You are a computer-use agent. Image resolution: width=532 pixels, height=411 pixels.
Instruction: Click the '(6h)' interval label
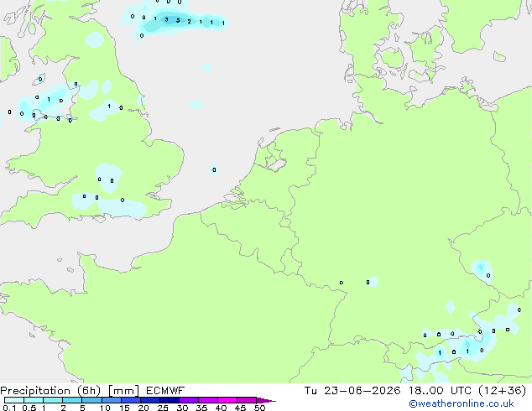pyautogui.click(x=89, y=391)
